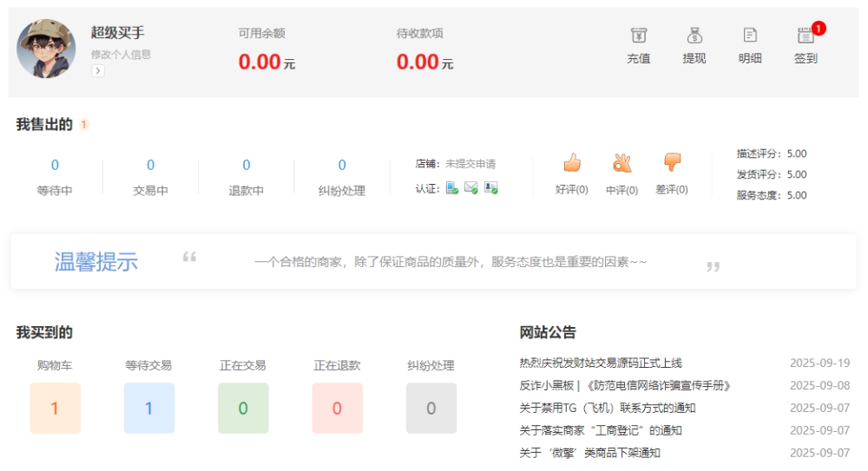
Task: Open the 提现 withdraw icon
Action: (694, 36)
